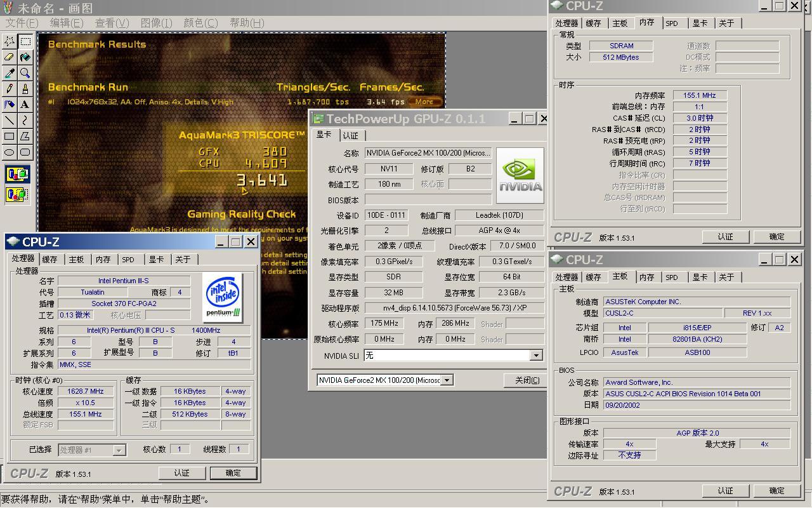Click 认证 button in CPU-Z processor window
The width and height of the screenshot is (812, 508).
point(182,473)
